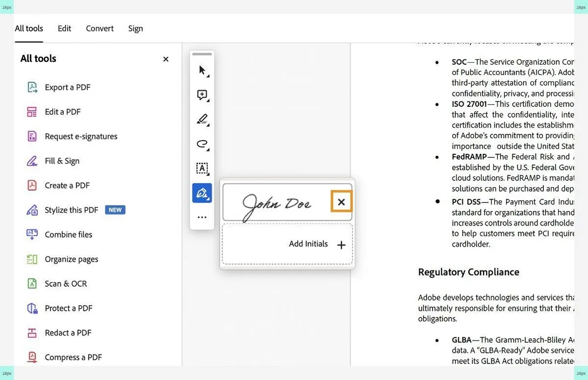The height and width of the screenshot is (380, 588).
Task: Activate the Add text tool
Action: pos(202,168)
